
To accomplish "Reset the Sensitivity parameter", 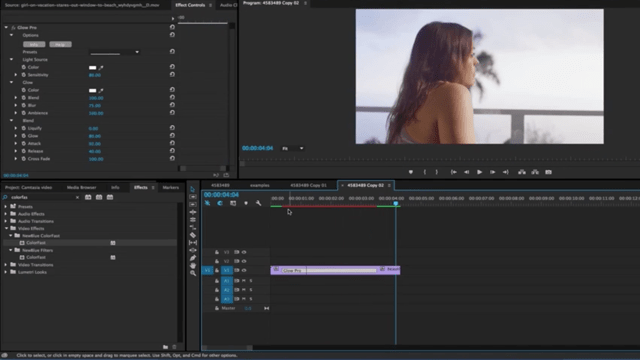I will (172, 75).
